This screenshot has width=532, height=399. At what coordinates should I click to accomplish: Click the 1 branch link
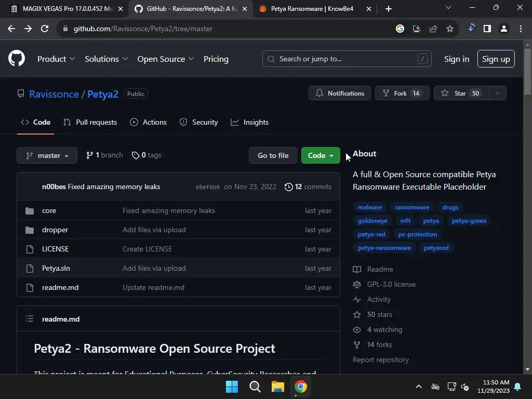coord(104,155)
